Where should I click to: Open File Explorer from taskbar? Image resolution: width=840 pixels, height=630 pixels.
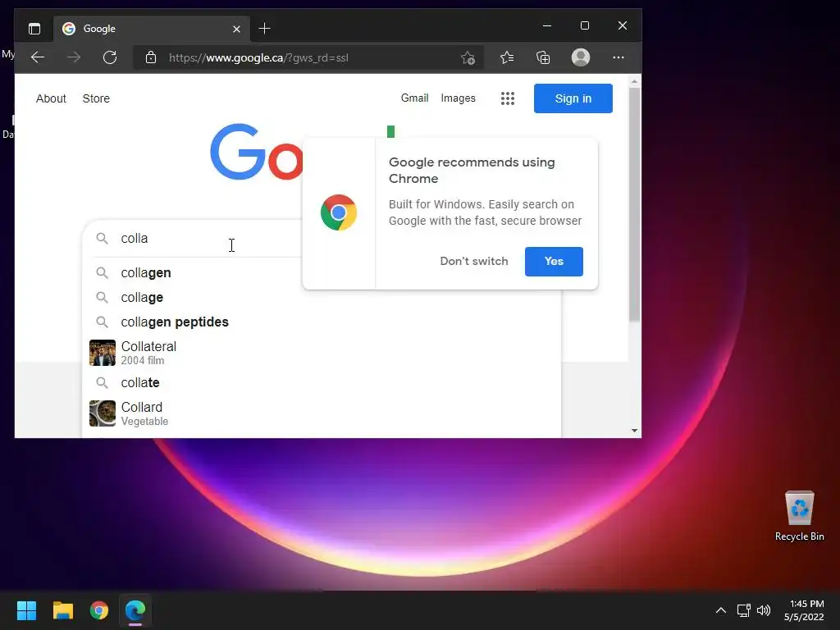pyautogui.click(x=62, y=610)
